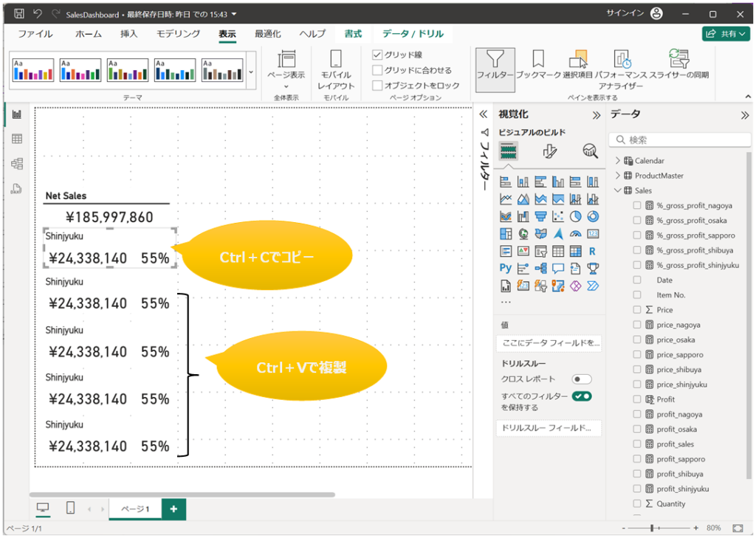This screenshot has height=538, width=756.
Task: Switch to the ホーム ribbon tab
Action: click(x=89, y=34)
